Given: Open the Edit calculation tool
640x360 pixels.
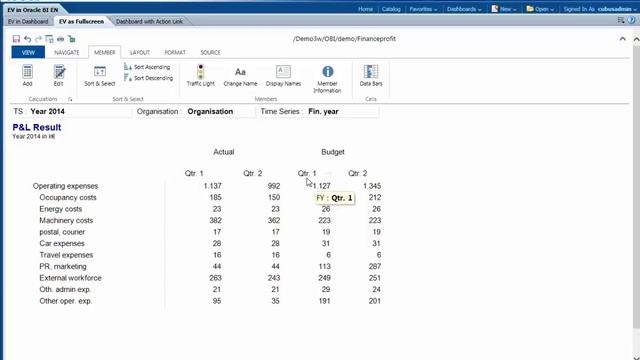Looking at the screenshot, I should click(59, 76).
